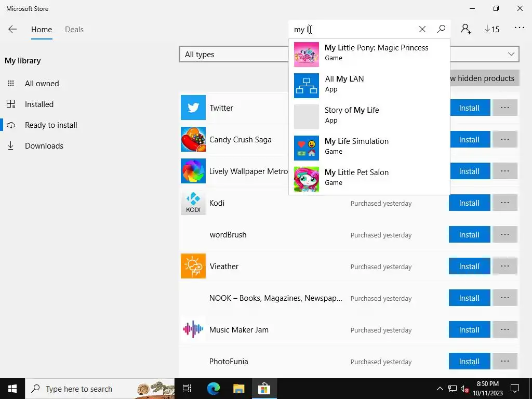
Task: Select Installed in My library
Action: coord(39,104)
